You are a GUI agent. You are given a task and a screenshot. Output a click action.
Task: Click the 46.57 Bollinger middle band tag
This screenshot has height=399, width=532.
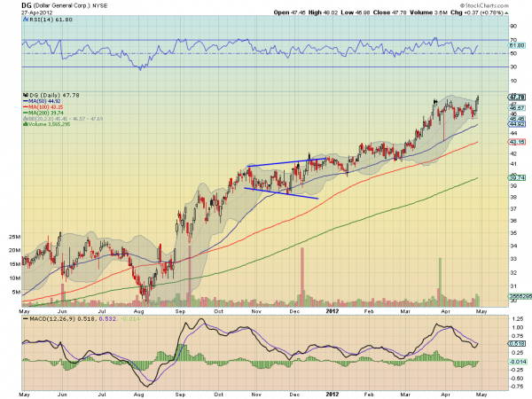(x=517, y=108)
